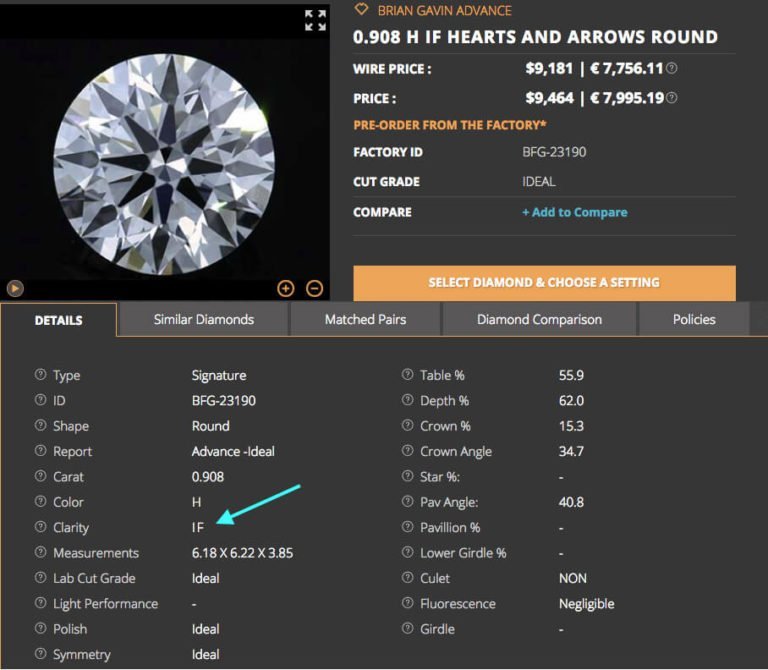Click culet value NON
768x670 pixels.
tap(573, 578)
